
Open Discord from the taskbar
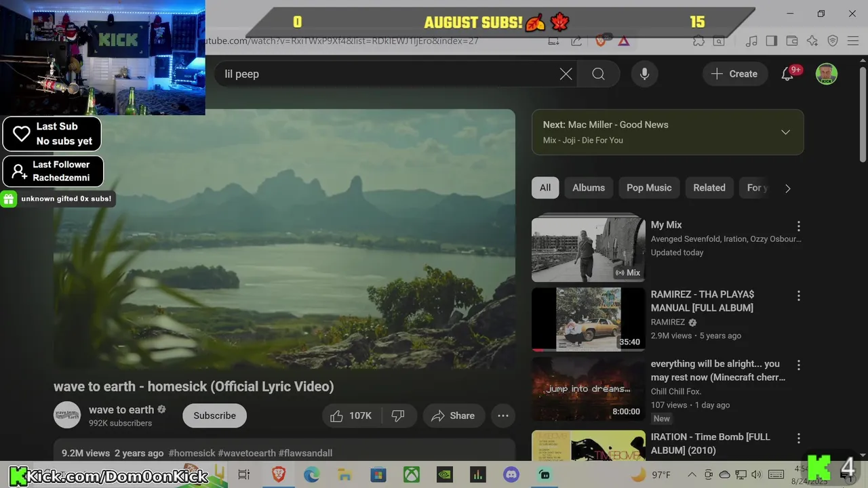tap(511, 474)
